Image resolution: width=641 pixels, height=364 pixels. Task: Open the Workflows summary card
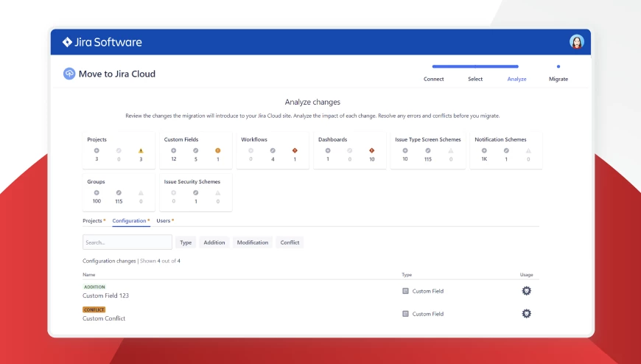(273, 150)
